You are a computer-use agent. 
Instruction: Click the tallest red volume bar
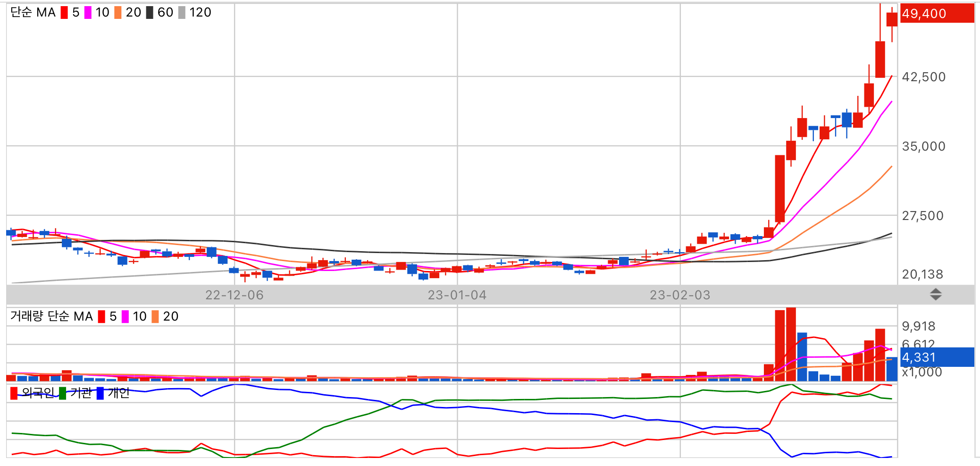coord(791,344)
